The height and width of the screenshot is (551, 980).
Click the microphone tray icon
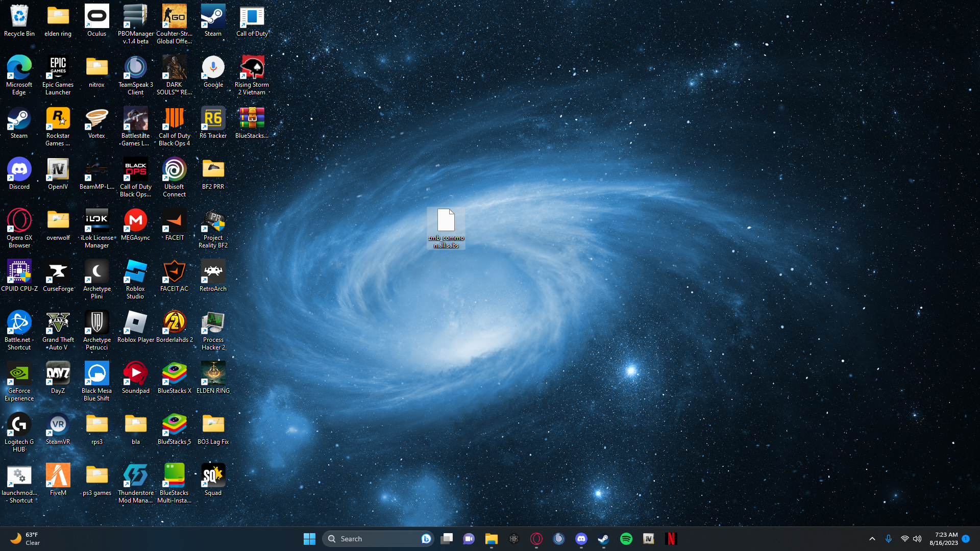click(x=889, y=539)
